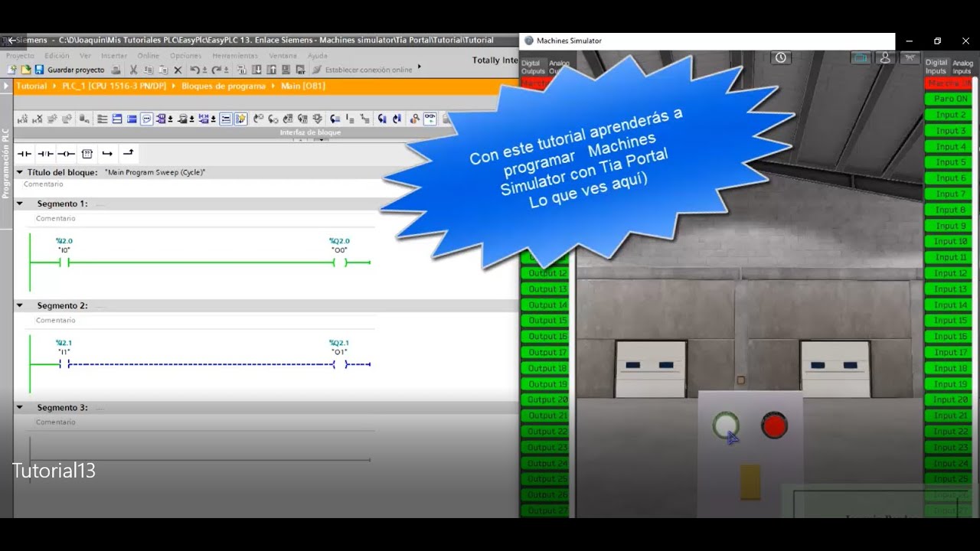Toggle Input 15 in Digital Inputs
Image resolution: width=980 pixels, height=551 pixels.
949,321
